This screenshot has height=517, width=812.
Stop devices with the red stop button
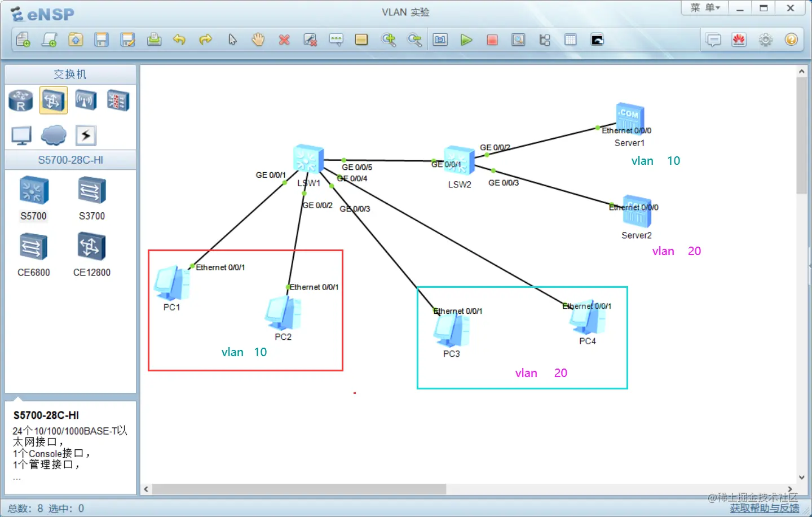coord(492,40)
